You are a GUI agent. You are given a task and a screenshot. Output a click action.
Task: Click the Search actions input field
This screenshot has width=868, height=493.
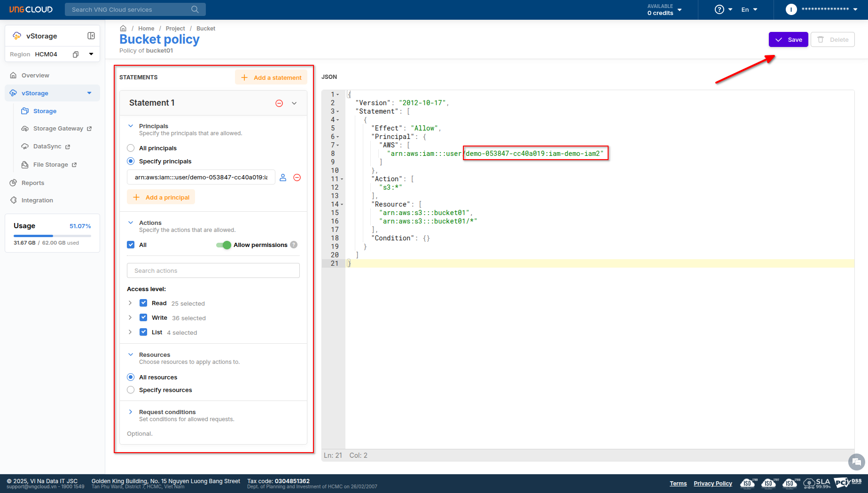point(213,271)
